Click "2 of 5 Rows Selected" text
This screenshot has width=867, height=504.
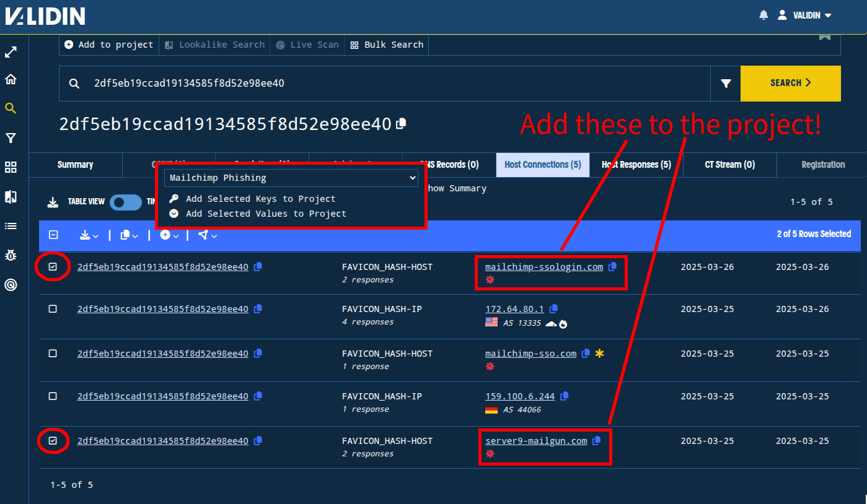click(814, 234)
